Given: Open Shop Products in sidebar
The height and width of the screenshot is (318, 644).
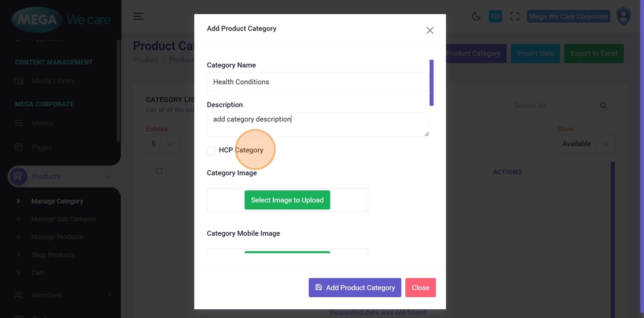Looking at the screenshot, I should pyautogui.click(x=53, y=255).
